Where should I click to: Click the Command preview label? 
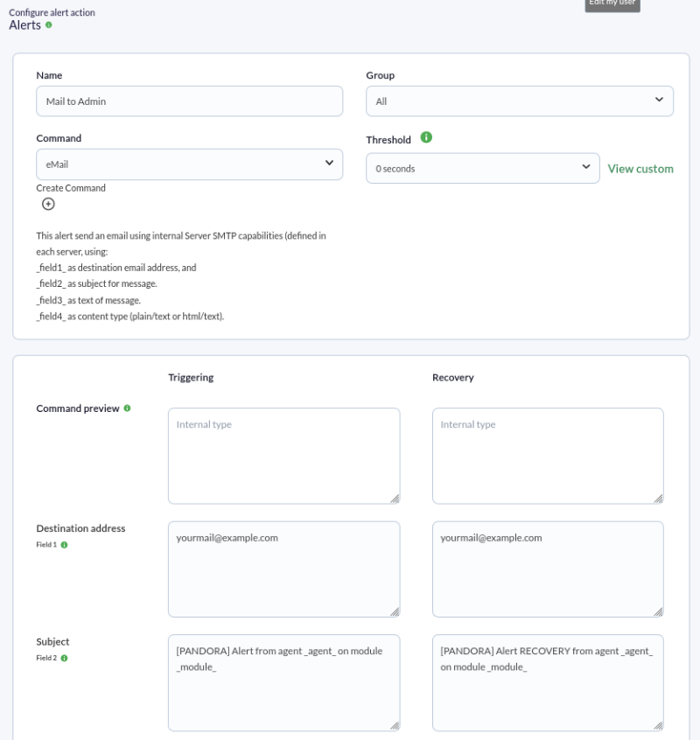pyautogui.click(x=78, y=408)
